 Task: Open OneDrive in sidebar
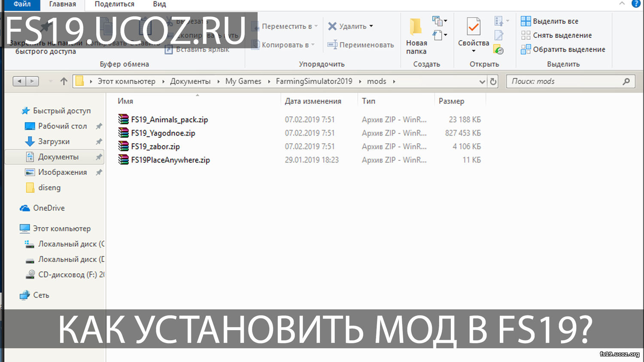click(x=42, y=208)
